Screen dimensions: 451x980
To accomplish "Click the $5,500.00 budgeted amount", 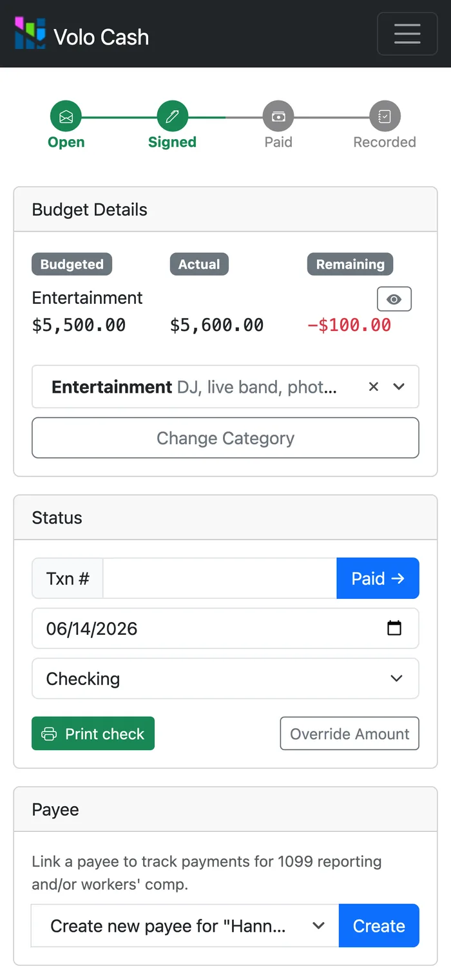I will pos(79,325).
